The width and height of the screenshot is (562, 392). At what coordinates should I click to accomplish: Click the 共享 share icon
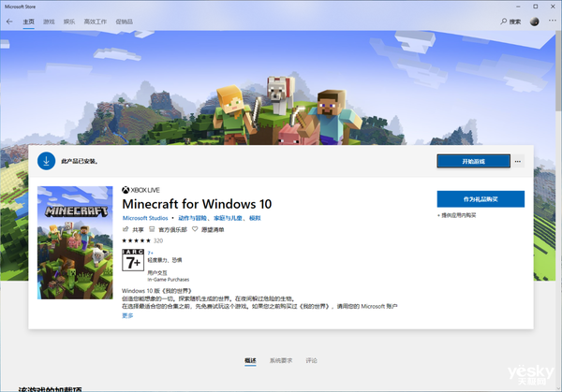[126, 229]
